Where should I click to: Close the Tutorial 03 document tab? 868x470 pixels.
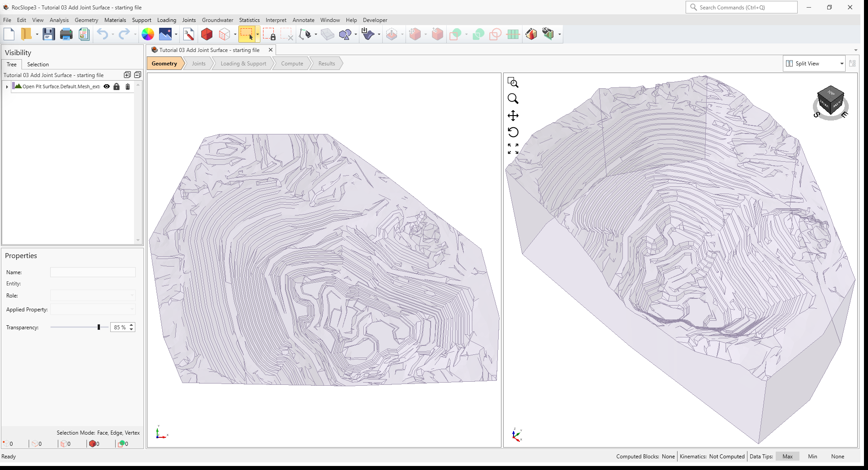[x=271, y=50]
